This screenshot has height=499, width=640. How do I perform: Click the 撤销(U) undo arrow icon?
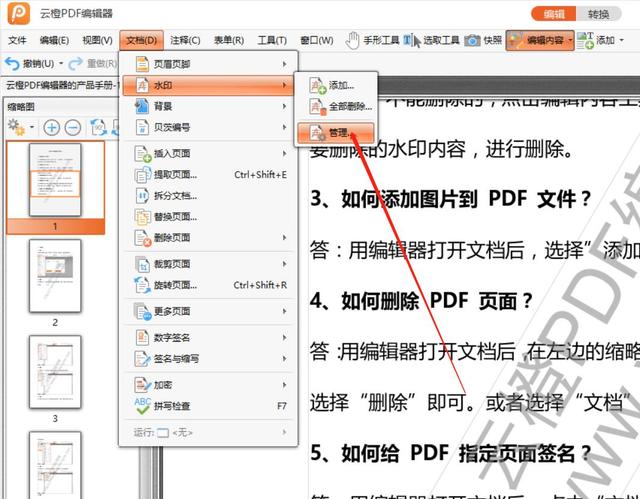pyautogui.click(x=12, y=64)
